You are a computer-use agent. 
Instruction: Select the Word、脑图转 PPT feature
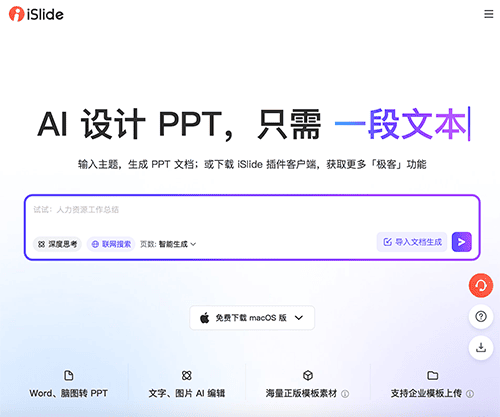[x=69, y=384]
